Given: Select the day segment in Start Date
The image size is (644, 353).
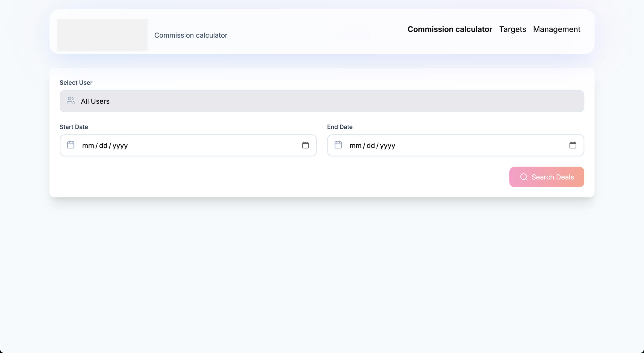Looking at the screenshot, I should tap(103, 146).
